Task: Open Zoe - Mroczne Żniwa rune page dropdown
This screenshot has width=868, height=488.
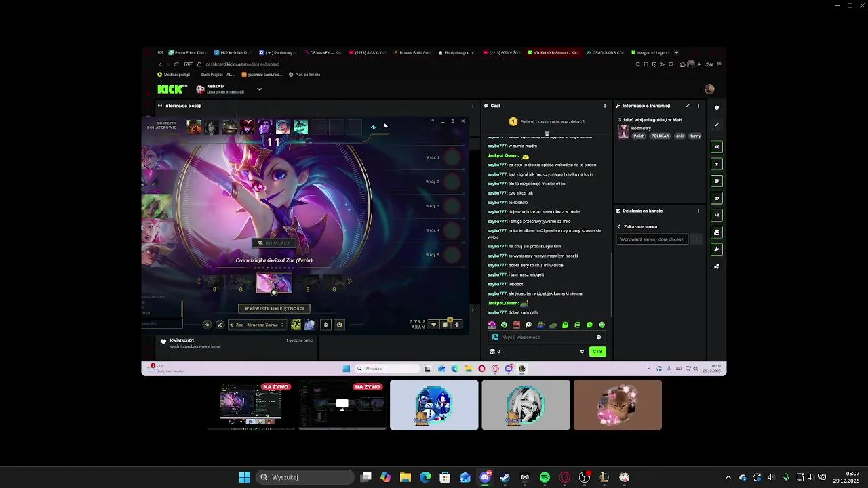Action: click(257, 325)
